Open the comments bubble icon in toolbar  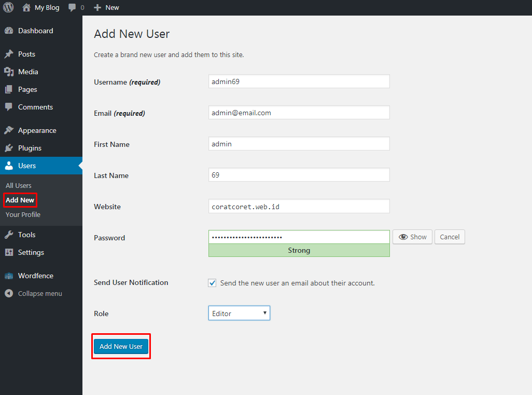[73, 8]
